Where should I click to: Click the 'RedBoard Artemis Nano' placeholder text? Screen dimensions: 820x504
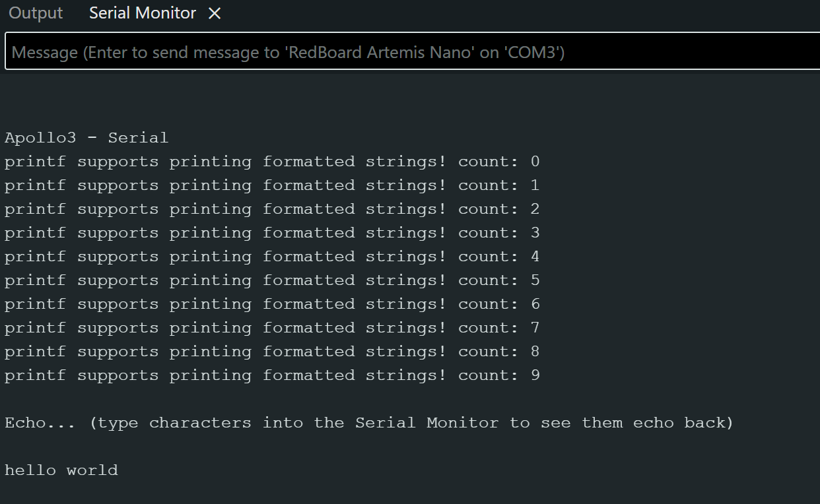pos(379,51)
